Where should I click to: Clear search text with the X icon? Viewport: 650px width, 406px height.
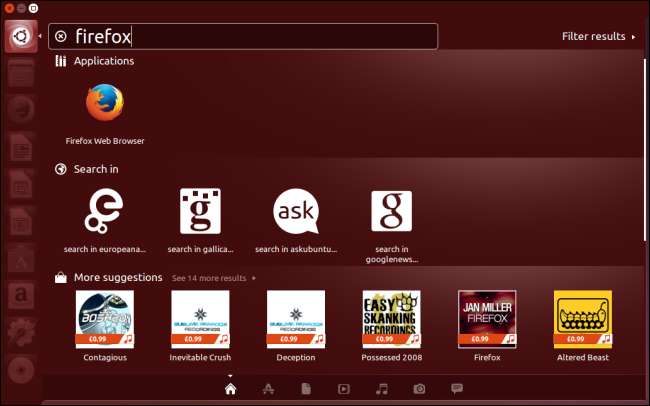61,36
